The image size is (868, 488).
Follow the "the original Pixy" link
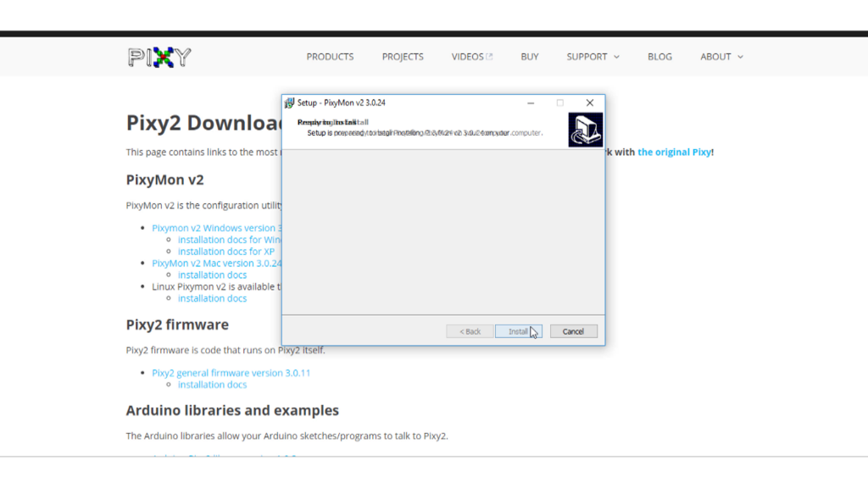coord(674,152)
